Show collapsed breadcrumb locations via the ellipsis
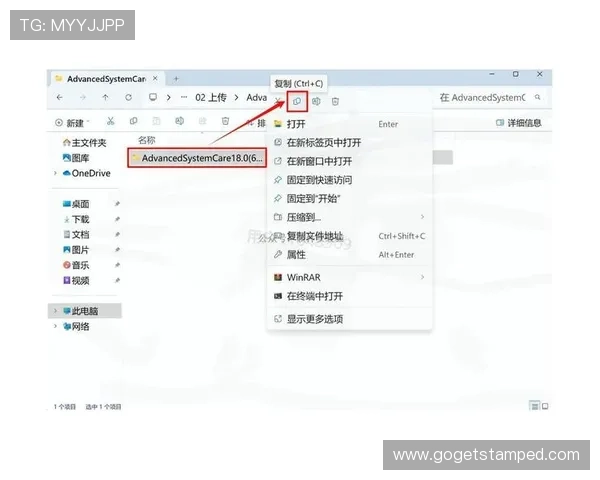 tap(184, 97)
